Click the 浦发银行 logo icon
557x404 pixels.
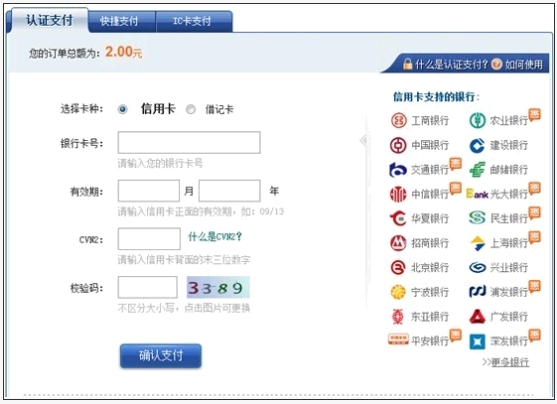(477, 292)
